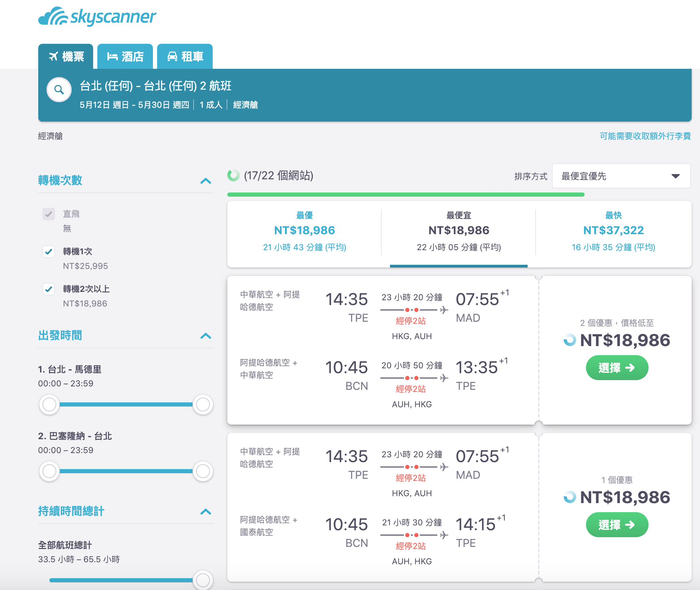Collapse the 出發時間 filter section
The height and width of the screenshot is (590, 700).
206,336
